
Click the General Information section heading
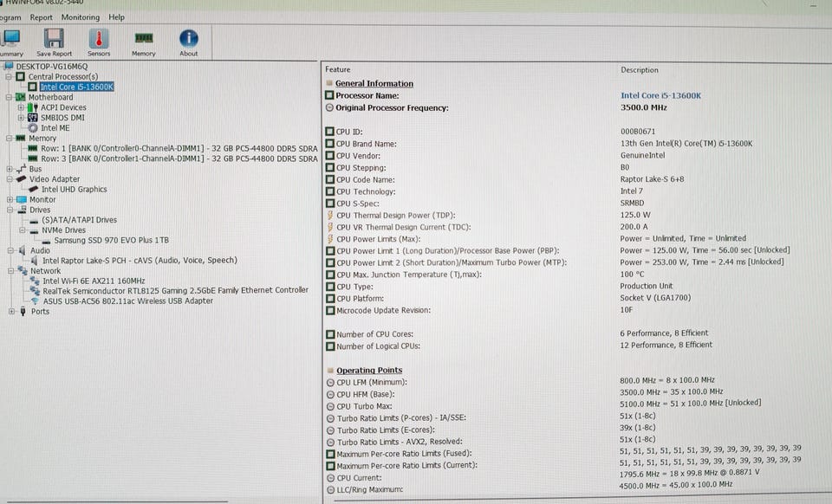374,84
